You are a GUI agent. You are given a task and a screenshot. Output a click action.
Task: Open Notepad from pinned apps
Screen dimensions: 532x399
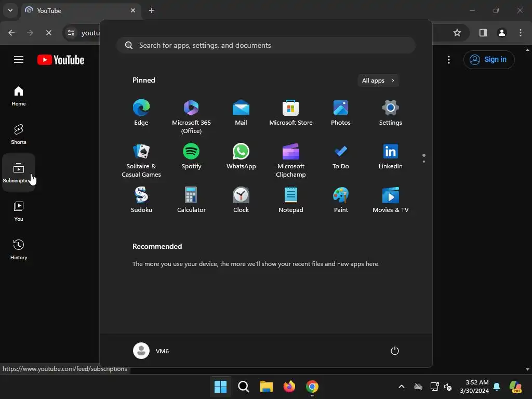(x=291, y=200)
